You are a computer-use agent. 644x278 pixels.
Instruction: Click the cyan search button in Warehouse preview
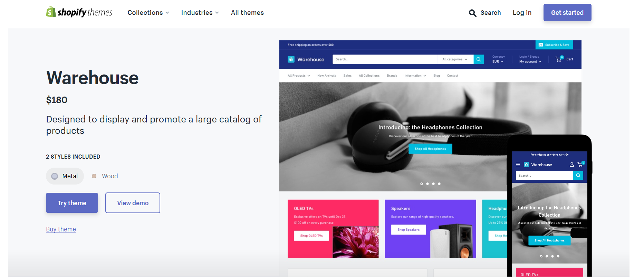tap(479, 59)
